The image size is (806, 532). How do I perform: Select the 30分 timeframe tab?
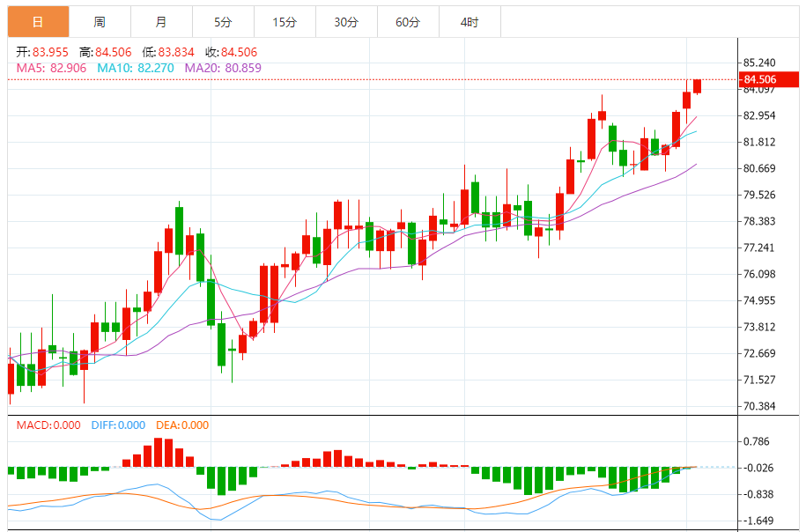pyautogui.click(x=346, y=22)
